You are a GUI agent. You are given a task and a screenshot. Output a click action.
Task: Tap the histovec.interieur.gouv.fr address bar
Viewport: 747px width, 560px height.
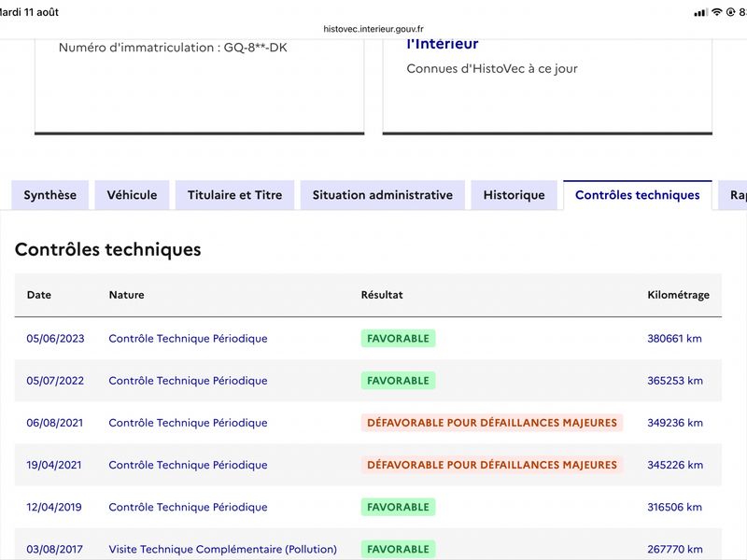pyautogui.click(x=373, y=29)
